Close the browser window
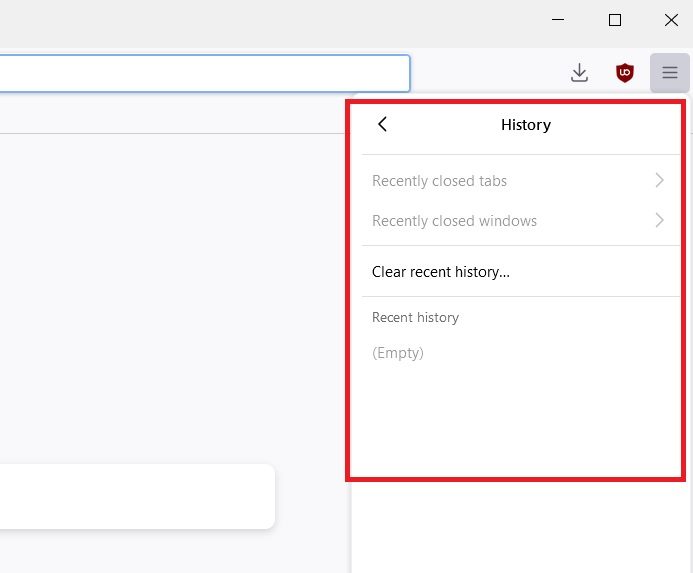This screenshot has width=693, height=573. [671, 20]
